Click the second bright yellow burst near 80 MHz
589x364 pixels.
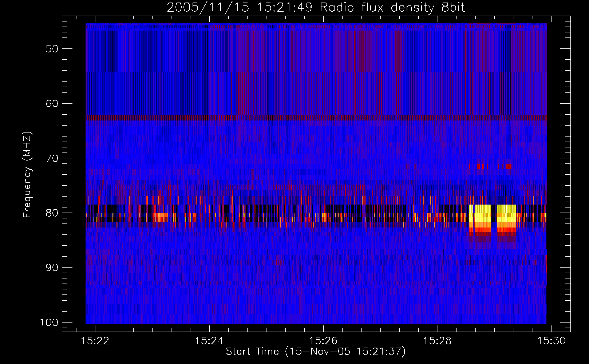pos(506,216)
